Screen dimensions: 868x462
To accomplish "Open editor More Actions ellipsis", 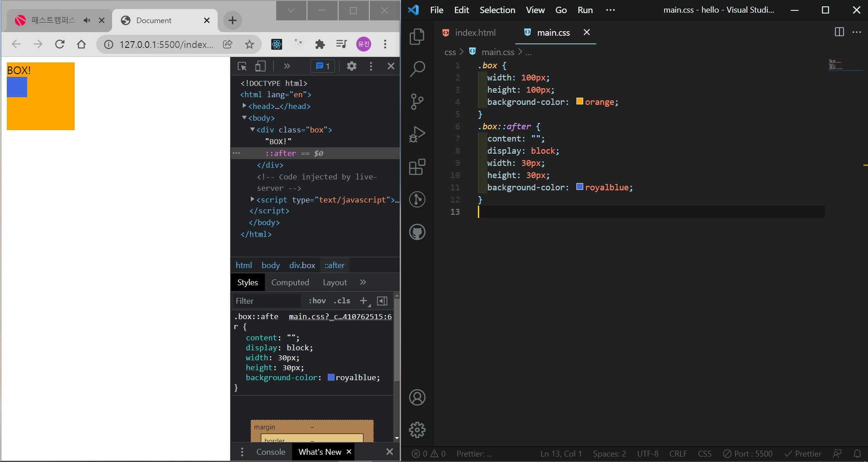I will pyautogui.click(x=857, y=32).
